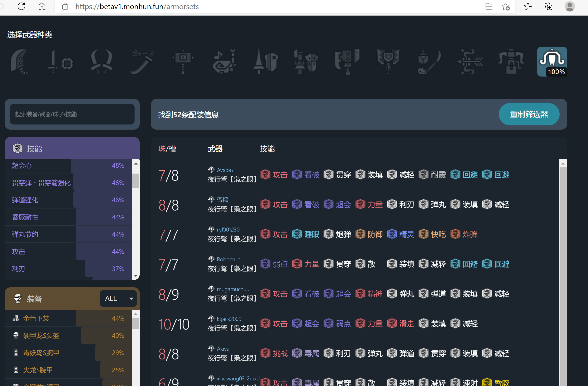Choose the Insect Glaive weapon icon

point(429,61)
